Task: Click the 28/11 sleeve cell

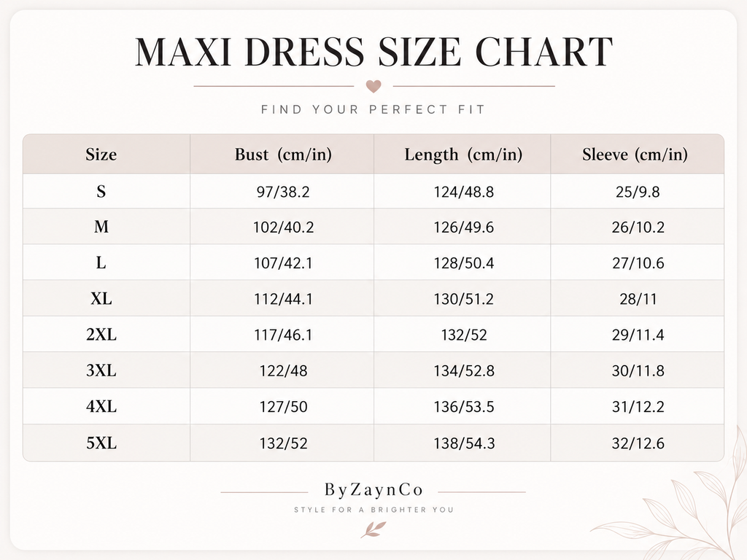Action: pos(638,299)
